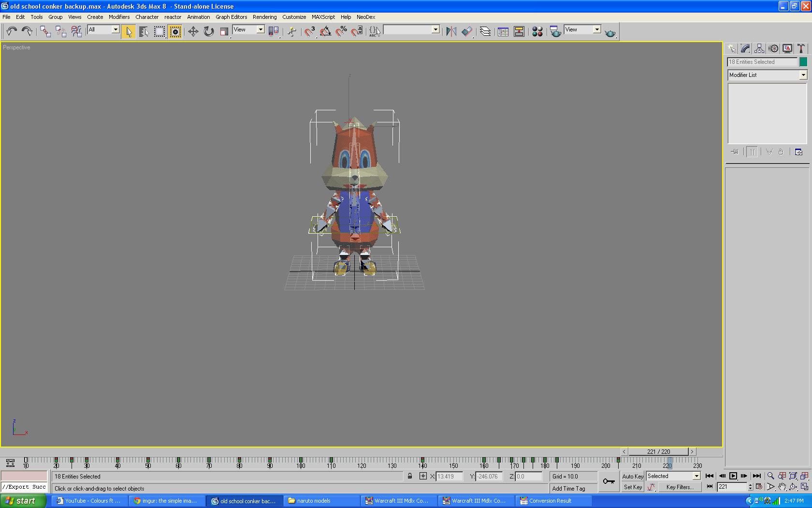This screenshot has height=508, width=812.
Task: Click the Align tool icon
Action: [x=467, y=31]
